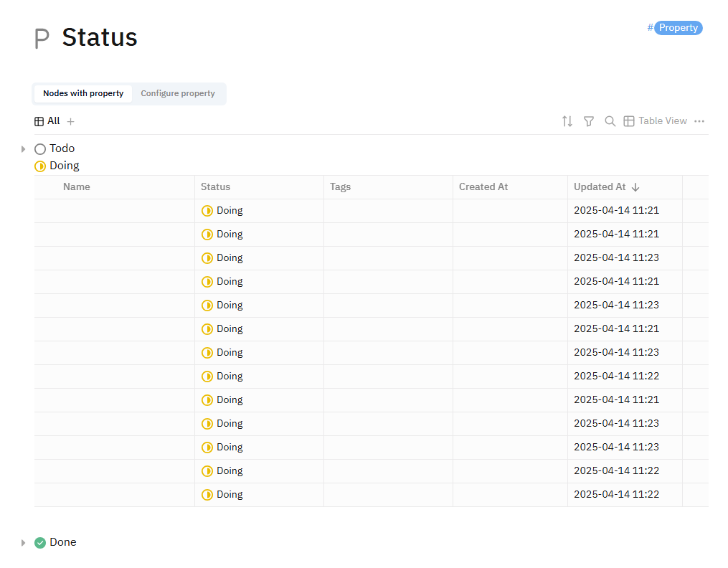Expand the Done group
Image resolution: width=728 pixels, height=568 pixels.
click(x=23, y=542)
